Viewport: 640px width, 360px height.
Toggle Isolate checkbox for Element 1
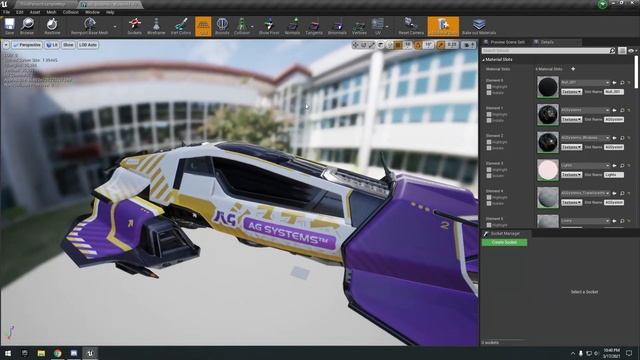point(489,120)
